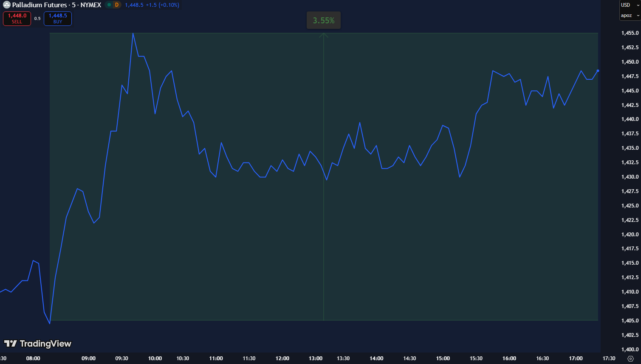Open the USD currency dropdown

tap(629, 5)
